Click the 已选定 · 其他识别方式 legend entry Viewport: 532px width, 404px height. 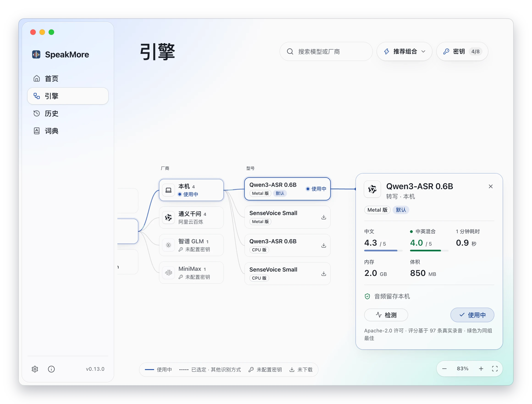(210, 369)
